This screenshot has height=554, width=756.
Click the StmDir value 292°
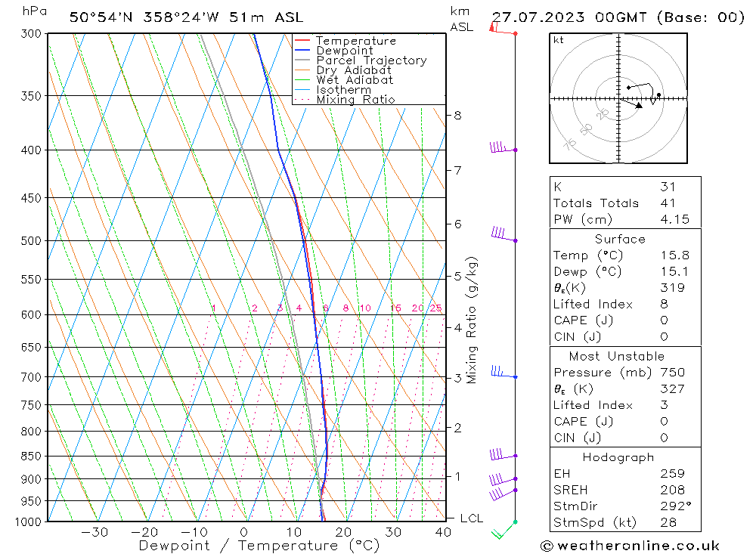coord(676,506)
